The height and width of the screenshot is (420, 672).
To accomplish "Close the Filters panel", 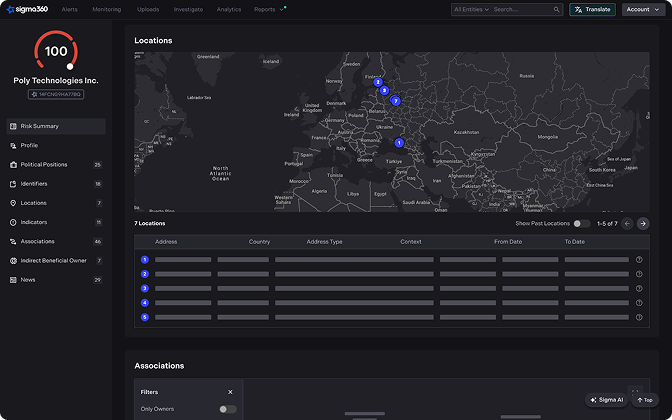I will point(230,392).
